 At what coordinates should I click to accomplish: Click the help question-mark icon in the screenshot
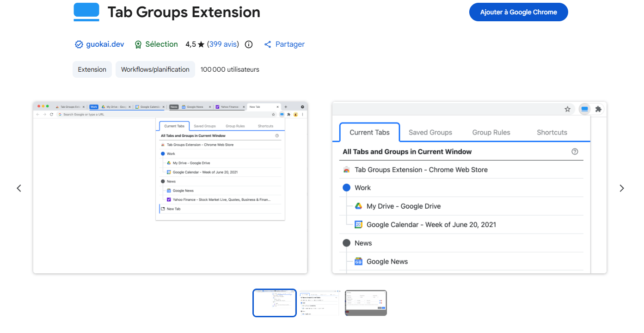[x=575, y=151]
